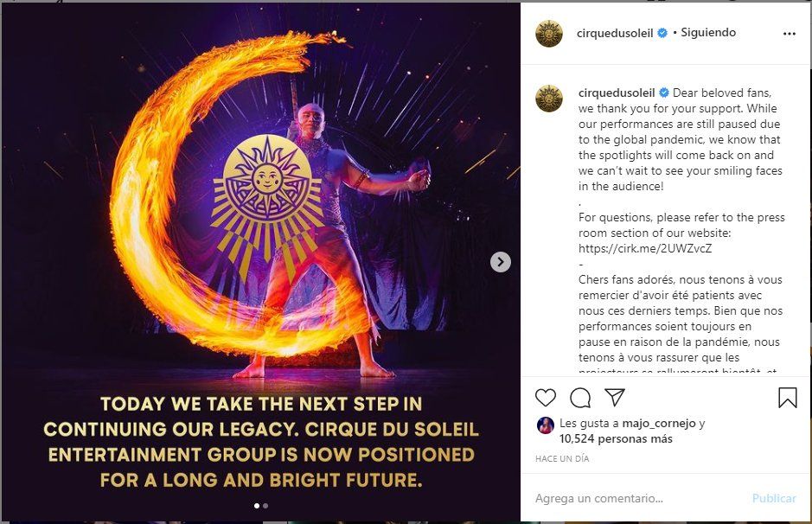Toggle the Siguiendo following status

[x=708, y=33]
